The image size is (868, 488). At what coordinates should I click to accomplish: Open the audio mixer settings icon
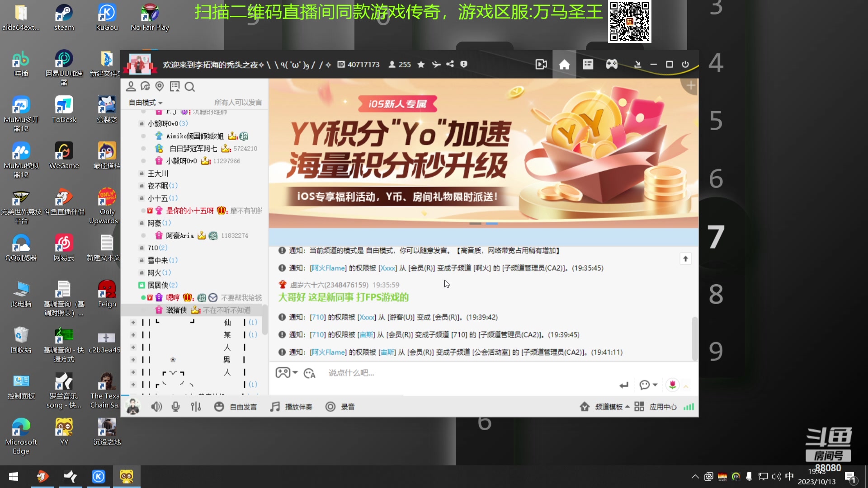196,406
